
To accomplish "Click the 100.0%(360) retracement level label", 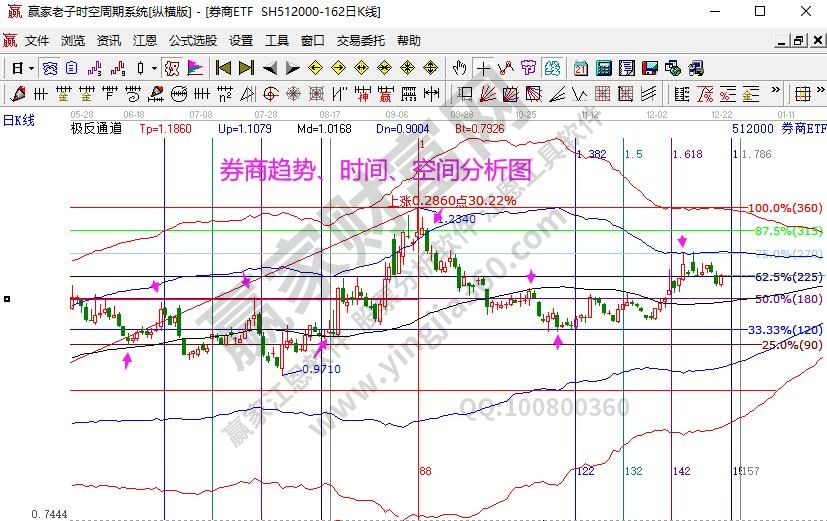I will [x=784, y=208].
